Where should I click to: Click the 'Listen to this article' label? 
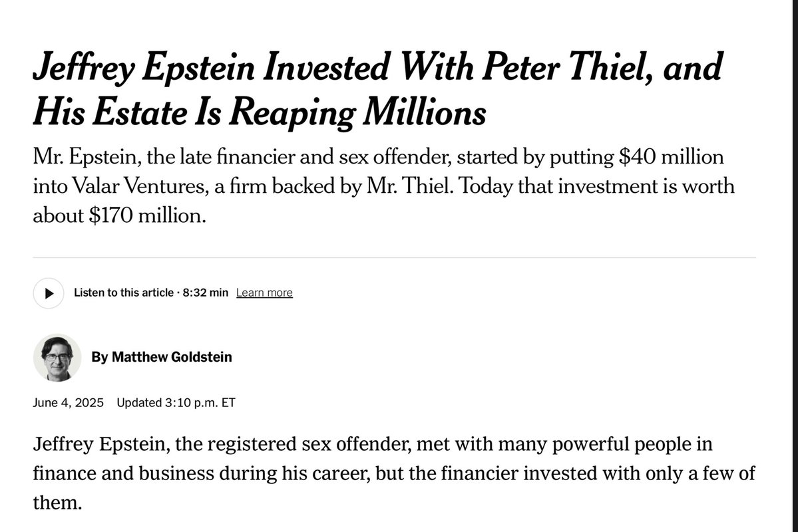coord(124,293)
